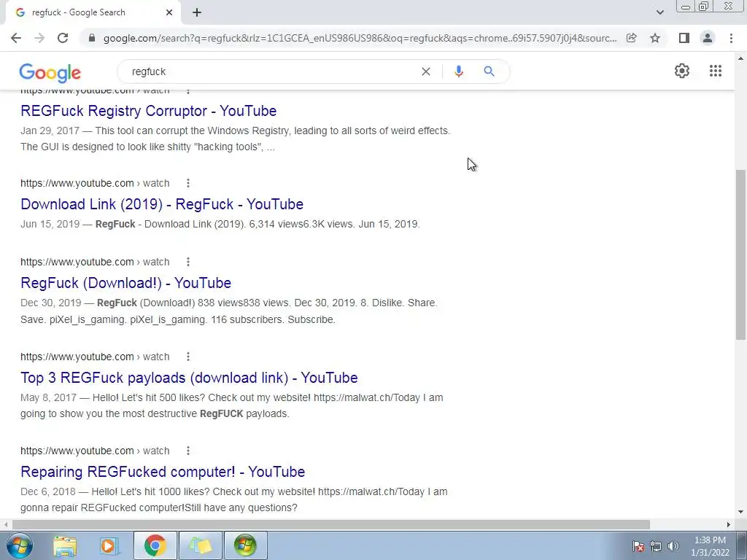Open options for Repairing REGFucked result

188,451
